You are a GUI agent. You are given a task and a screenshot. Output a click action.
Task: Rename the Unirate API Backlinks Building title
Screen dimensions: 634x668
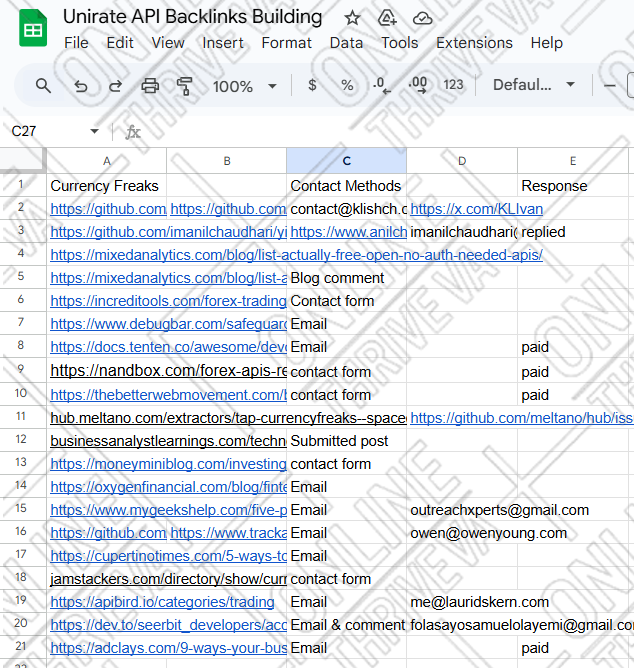point(193,17)
